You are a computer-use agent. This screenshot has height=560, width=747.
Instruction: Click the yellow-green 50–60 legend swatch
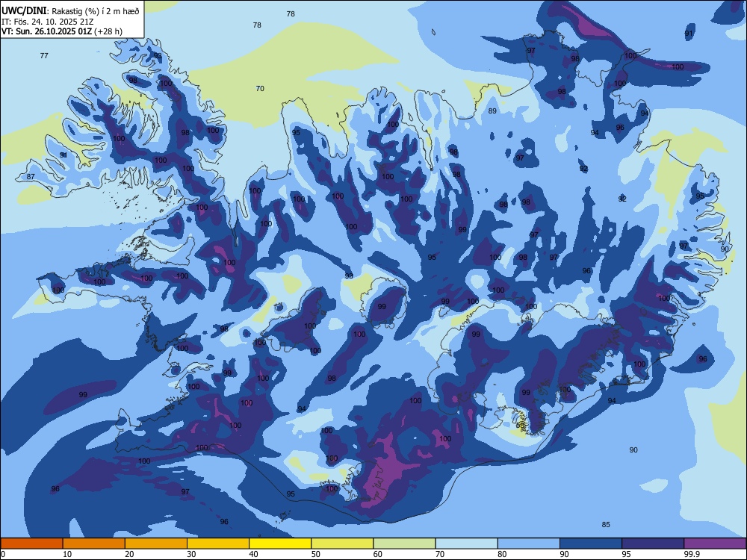tap(343, 544)
